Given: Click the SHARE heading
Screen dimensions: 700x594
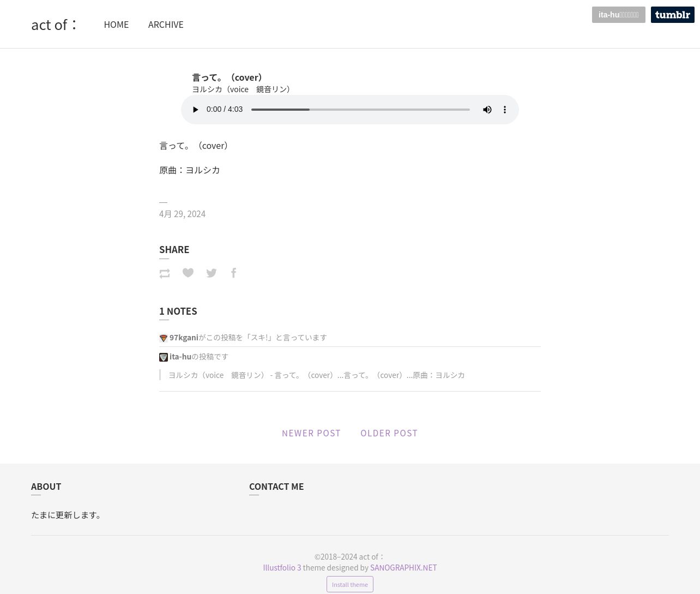Looking at the screenshot, I should click(174, 250).
